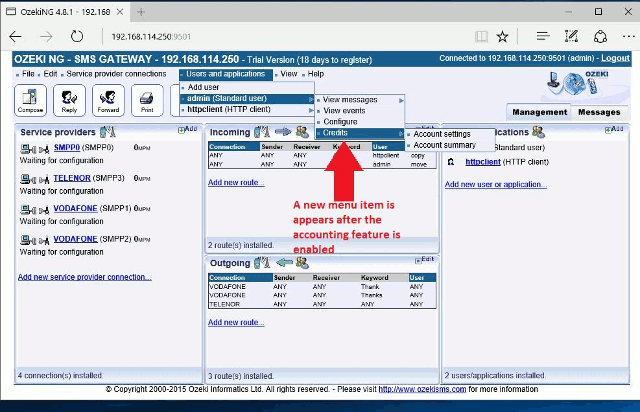The width and height of the screenshot is (640, 412).
Task: Click Add in Service providers panel
Action: coord(188,129)
